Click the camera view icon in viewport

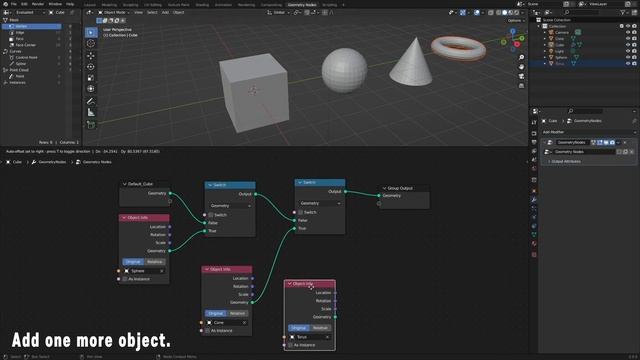click(x=521, y=76)
